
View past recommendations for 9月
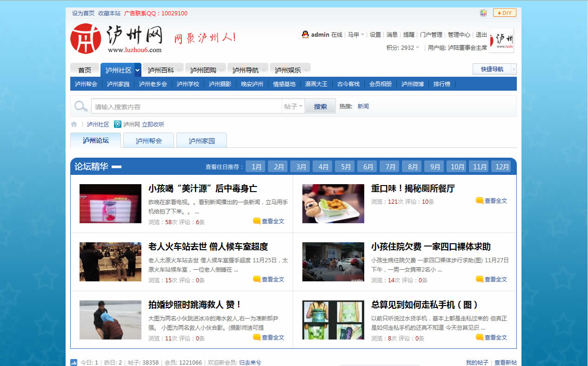pyautogui.click(x=435, y=166)
